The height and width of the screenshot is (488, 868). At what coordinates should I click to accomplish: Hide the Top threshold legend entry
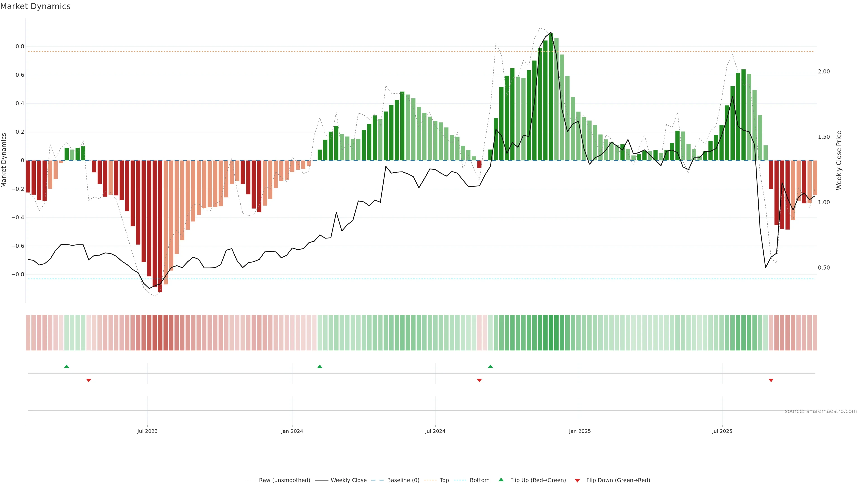point(444,480)
